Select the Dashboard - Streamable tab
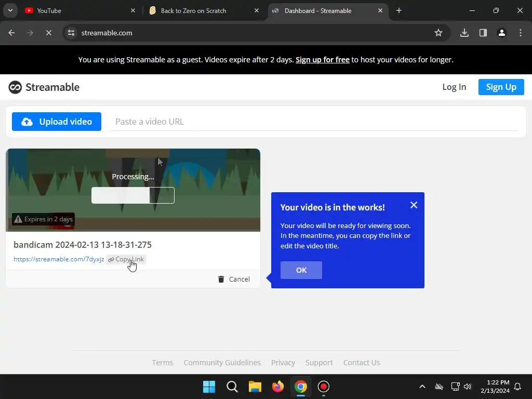532x399 pixels. pyautogui.click(x=328, y=11)
